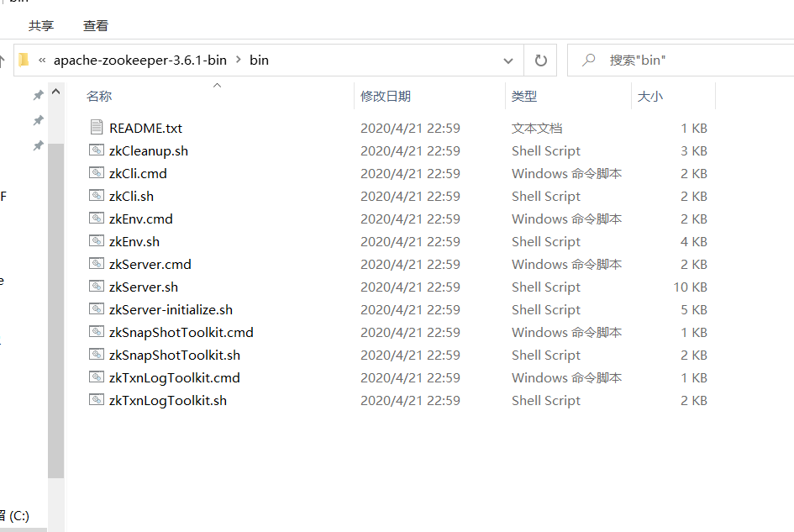Viewport: 794px width, 532px height.
Task: Click the zkEnv.cmd file icon
Action: 97,219
